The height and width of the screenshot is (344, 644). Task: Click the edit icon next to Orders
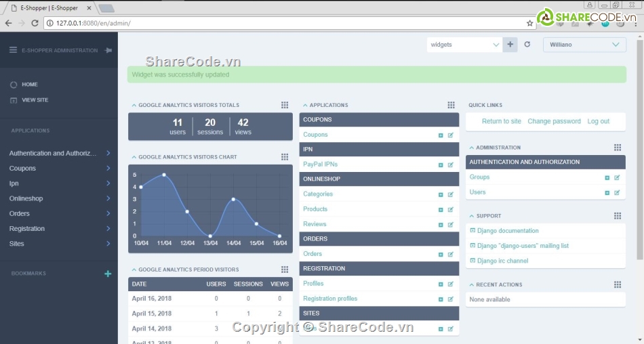click(451, 255)
